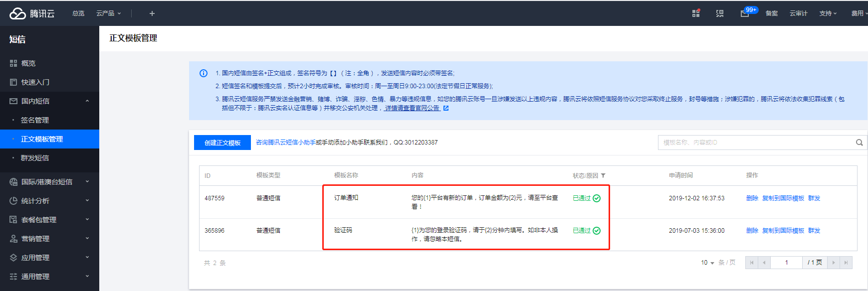Go to the last page
Screen dimensions: 868x291
click(846, 263)
